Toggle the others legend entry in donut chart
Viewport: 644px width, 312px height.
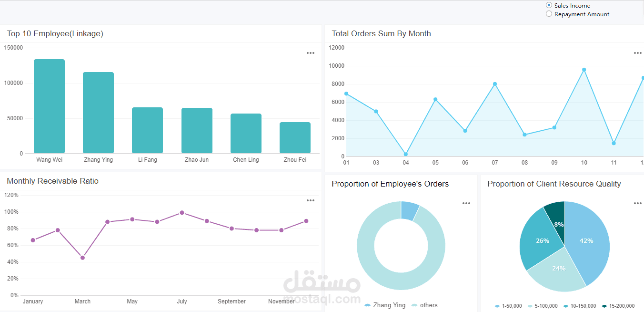tap(425, 305)
